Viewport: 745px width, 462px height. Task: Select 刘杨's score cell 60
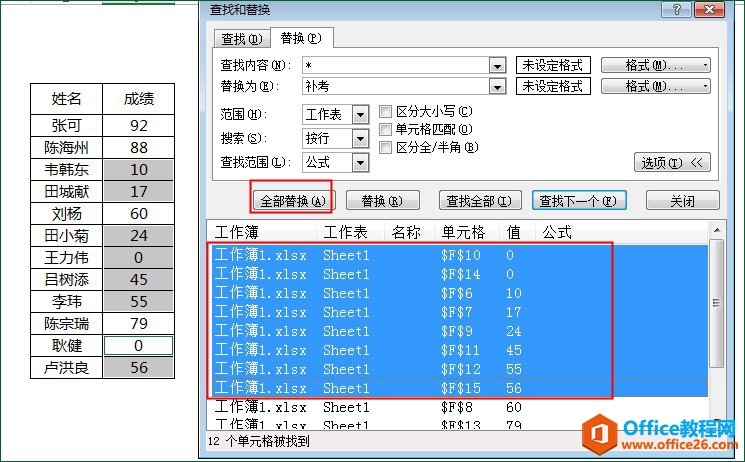point(139,213)
